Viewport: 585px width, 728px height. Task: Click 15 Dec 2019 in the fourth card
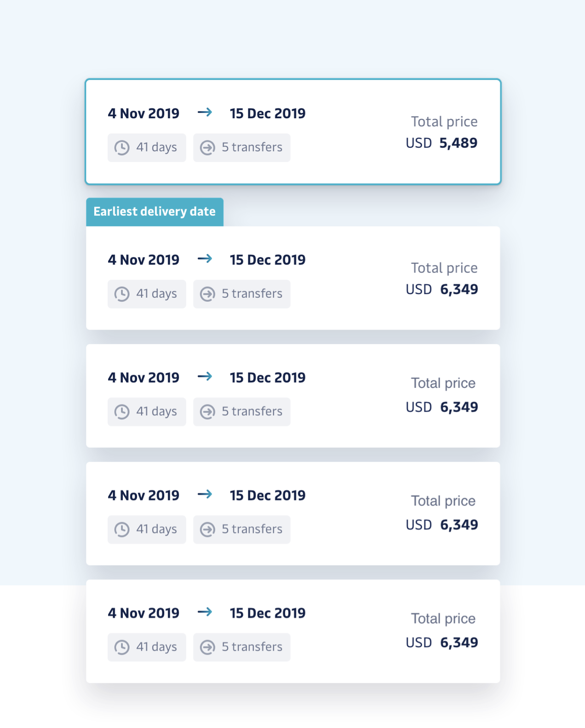click(268, 496)
